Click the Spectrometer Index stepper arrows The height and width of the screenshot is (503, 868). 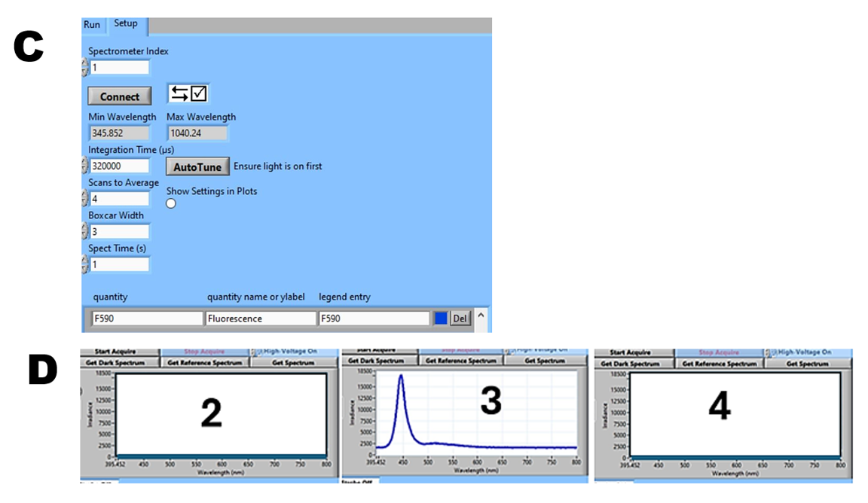[84, 68]
